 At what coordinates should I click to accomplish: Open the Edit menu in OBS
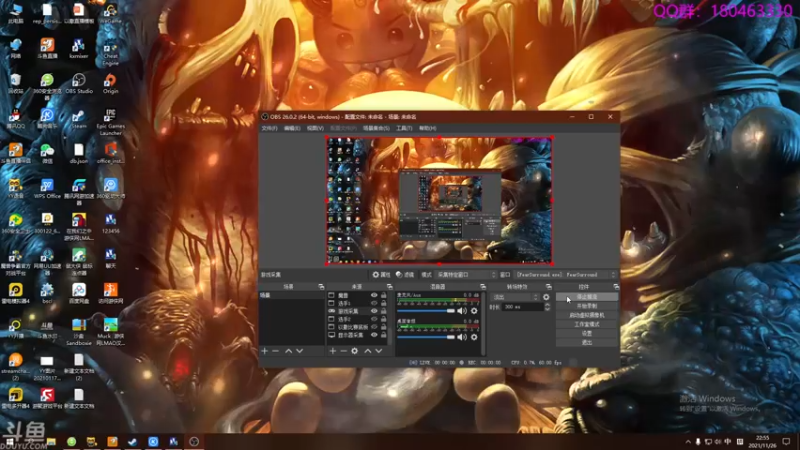pyautogui.click(x=292, y=128)
